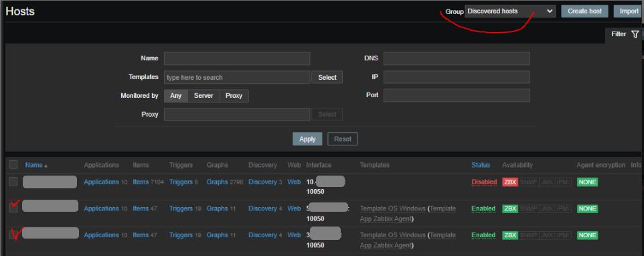
Task: Focus the Proxy filter input
Action: 237,114
